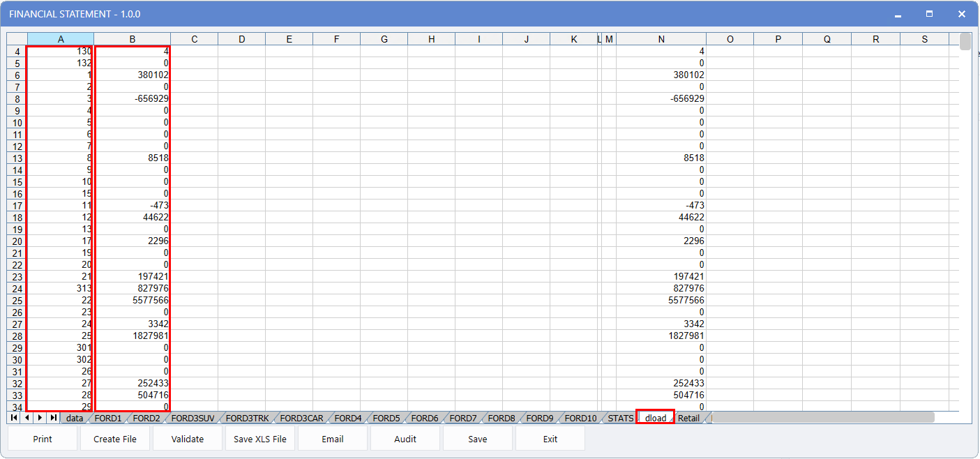Image resolution: width=980 pixels, height=459 pixels.
Task: Select column A header
Action: pyautogui.click(x=61, y=39)
